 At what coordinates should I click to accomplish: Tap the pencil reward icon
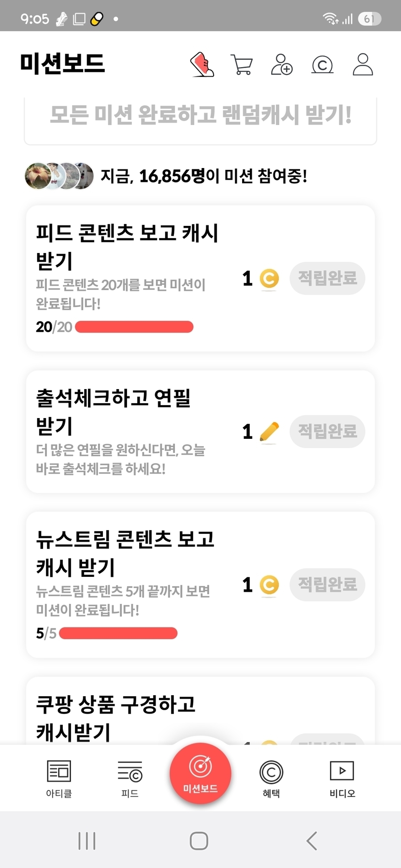269,432
